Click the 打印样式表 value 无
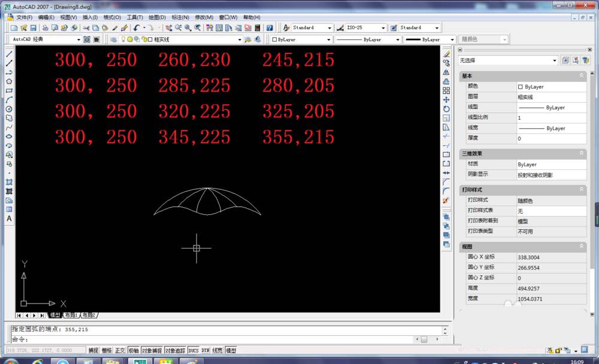 551,211
